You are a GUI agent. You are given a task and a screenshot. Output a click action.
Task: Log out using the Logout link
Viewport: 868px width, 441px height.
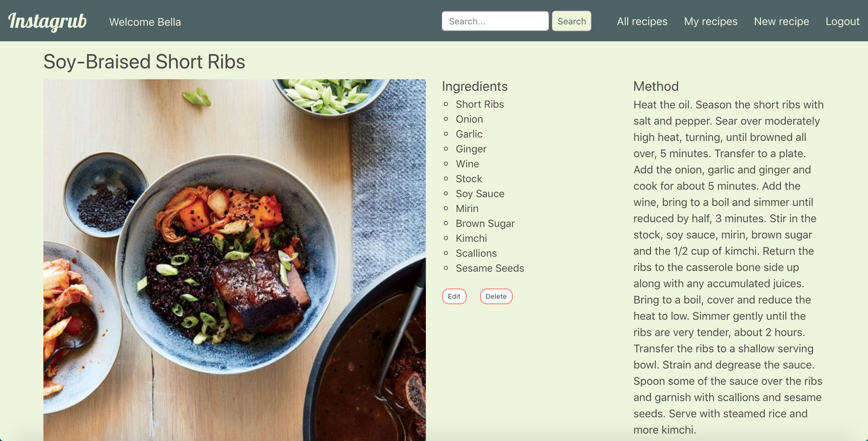pyautogui.click(x=842, y=21)
